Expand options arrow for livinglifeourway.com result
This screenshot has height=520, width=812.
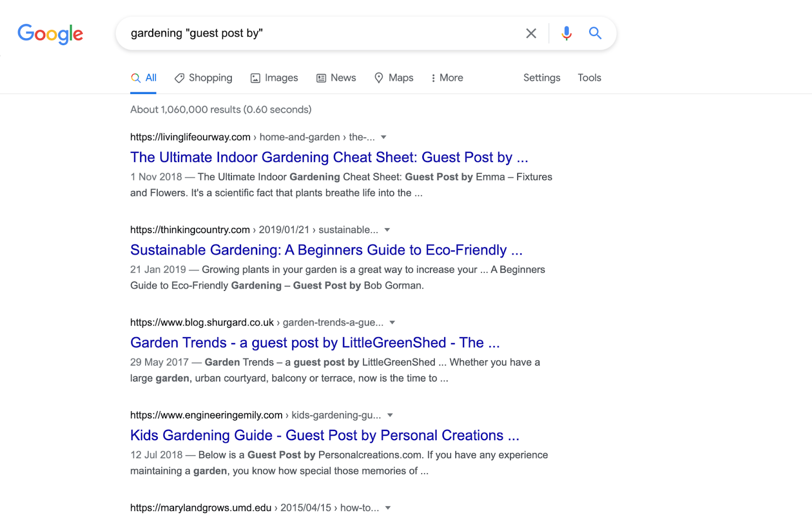pos(384,137)
